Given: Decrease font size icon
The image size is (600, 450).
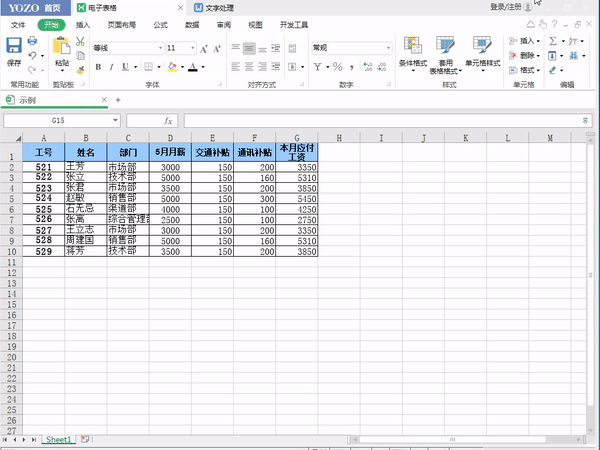Looking at the screenshot, I should (x=217, y=49).
